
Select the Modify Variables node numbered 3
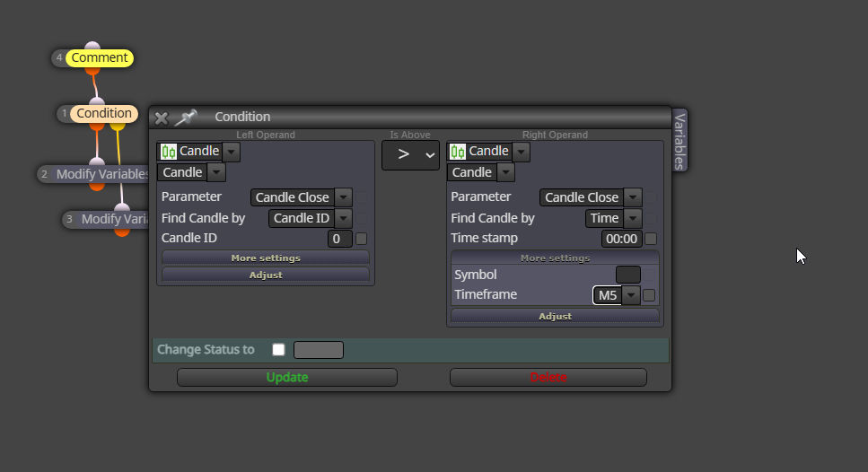[113, 219]
